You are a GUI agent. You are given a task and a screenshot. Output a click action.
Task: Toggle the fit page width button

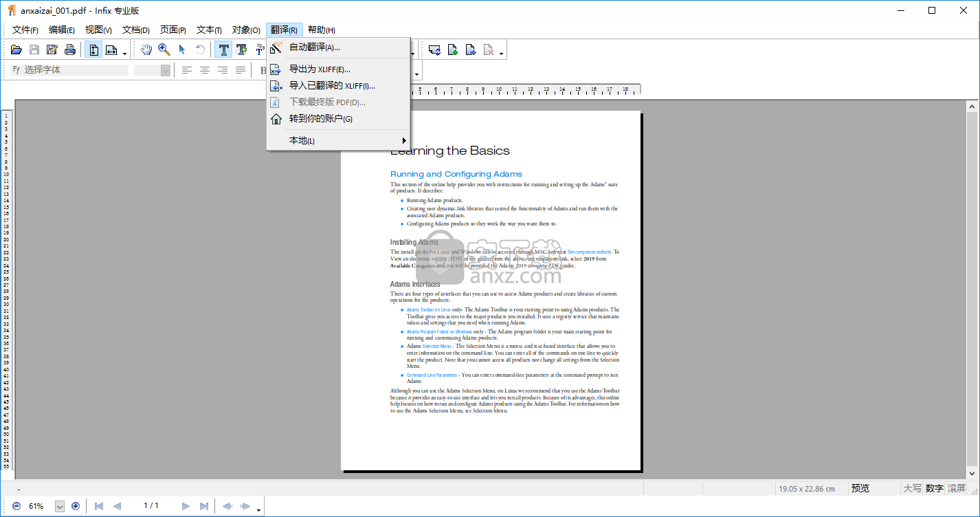111,49
